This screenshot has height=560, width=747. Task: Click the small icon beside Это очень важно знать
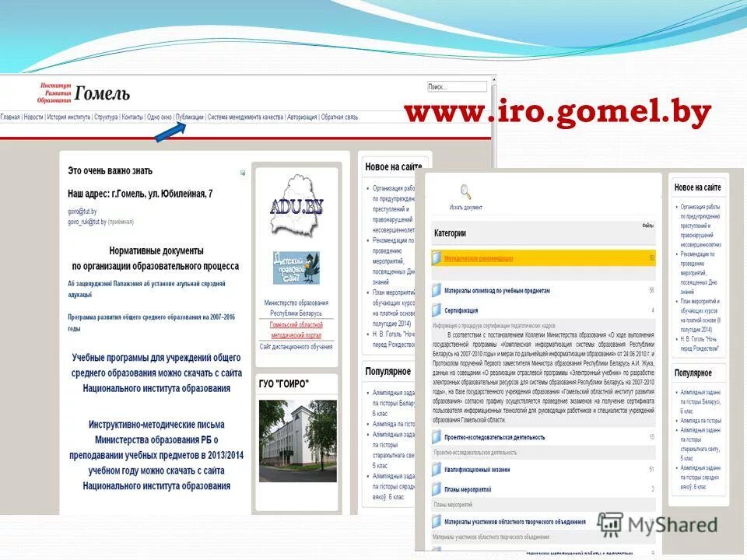[243, 173]
